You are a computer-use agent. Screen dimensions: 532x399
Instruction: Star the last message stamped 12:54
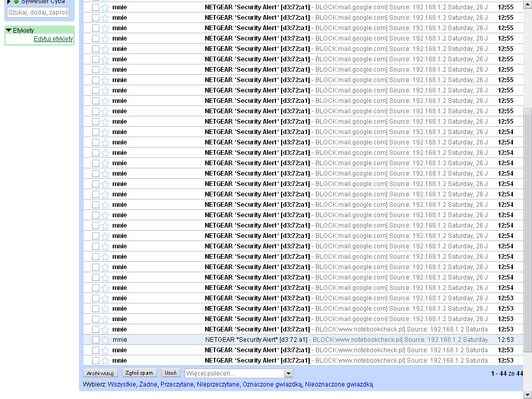105,288
